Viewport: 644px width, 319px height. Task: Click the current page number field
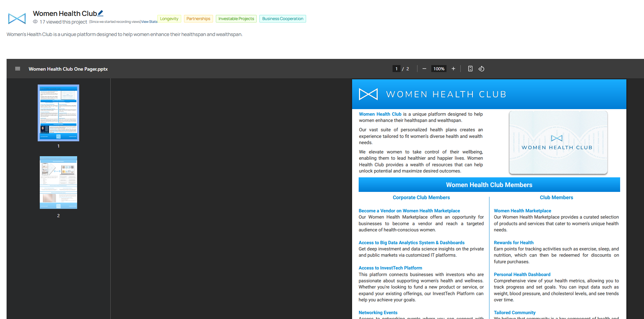click(396, 69)
